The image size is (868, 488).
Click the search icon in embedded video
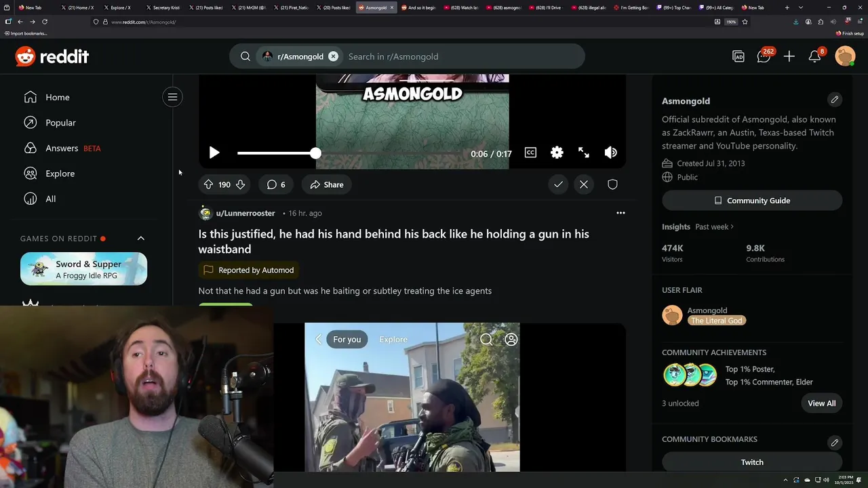tap(486, 340)
